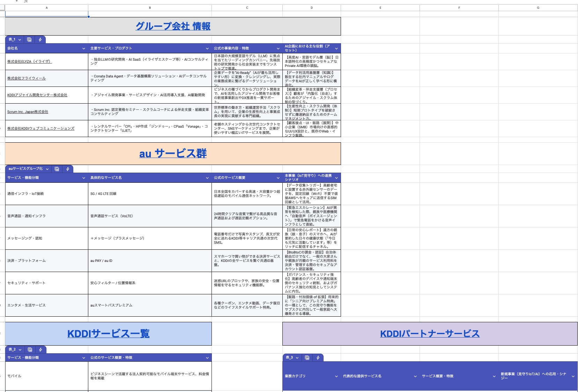578x392 pixels.
Task: Select the cell エンタメ・生活サービス
Action: click(x=47, y=306)
